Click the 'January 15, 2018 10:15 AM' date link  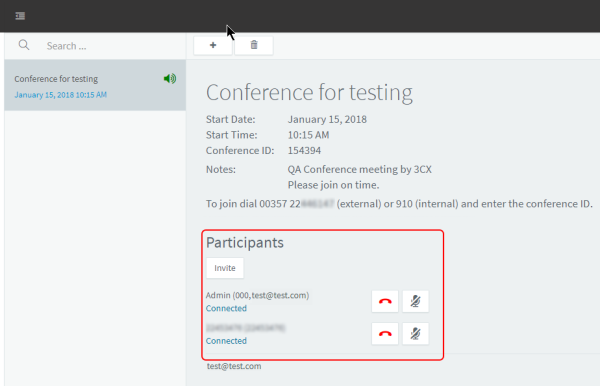tap(60, 95)
